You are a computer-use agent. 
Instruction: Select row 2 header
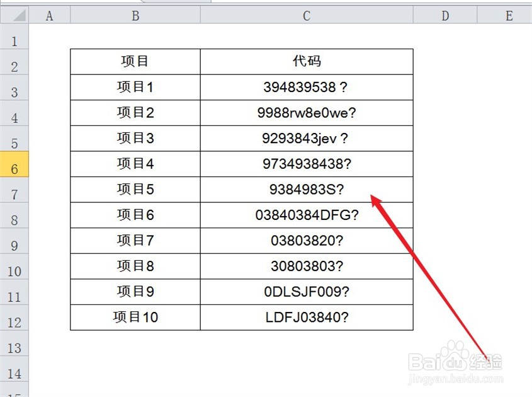coord(14,62)
